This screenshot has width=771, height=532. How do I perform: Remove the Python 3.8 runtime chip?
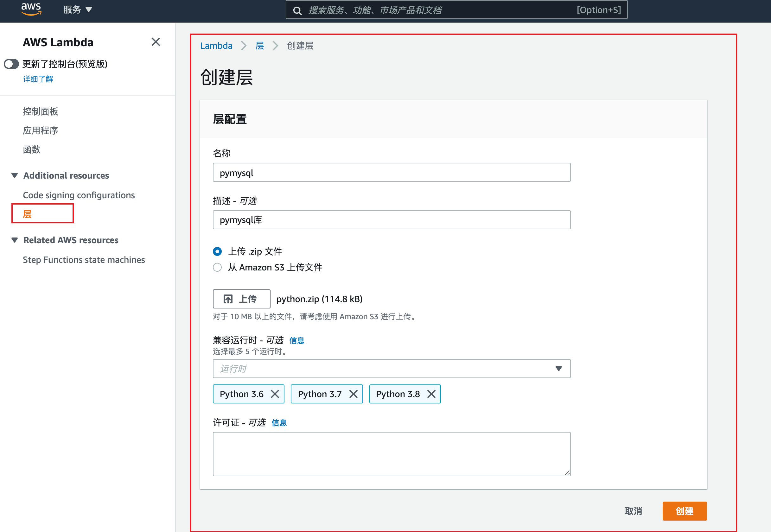[x=431, y=394]
